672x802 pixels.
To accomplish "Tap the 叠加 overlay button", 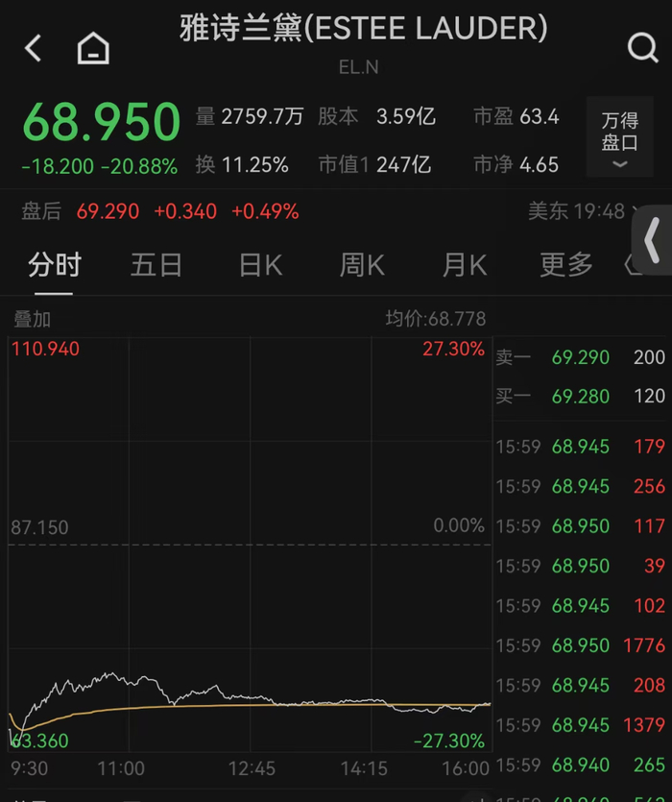I will tap(32, 319).
